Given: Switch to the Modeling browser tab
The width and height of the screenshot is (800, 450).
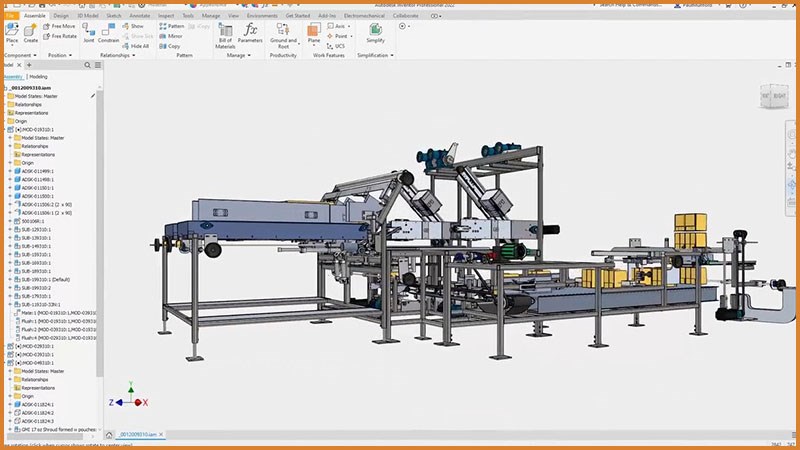Looking at the screenshot, I should click(x=38, y=76).
